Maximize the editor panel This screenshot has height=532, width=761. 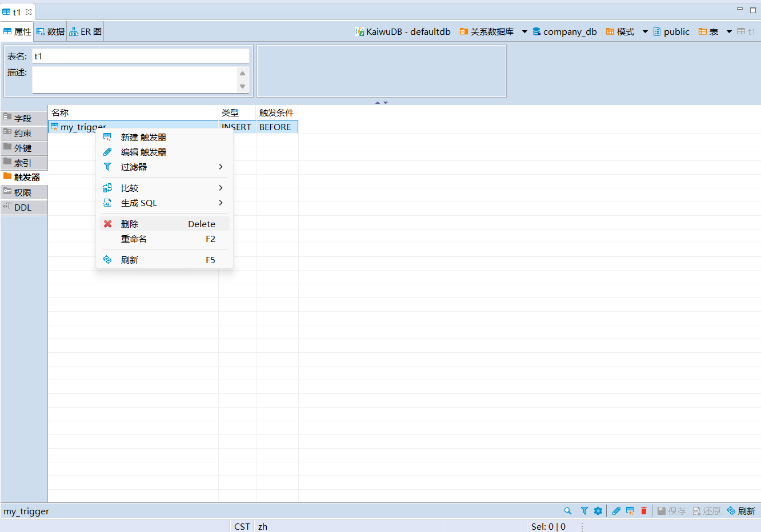coord(753,10)
